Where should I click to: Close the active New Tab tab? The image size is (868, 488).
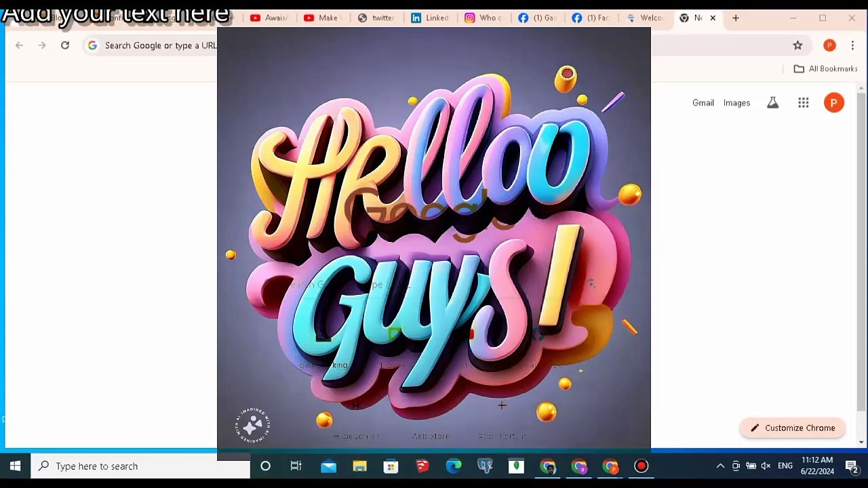coord(713,18)
